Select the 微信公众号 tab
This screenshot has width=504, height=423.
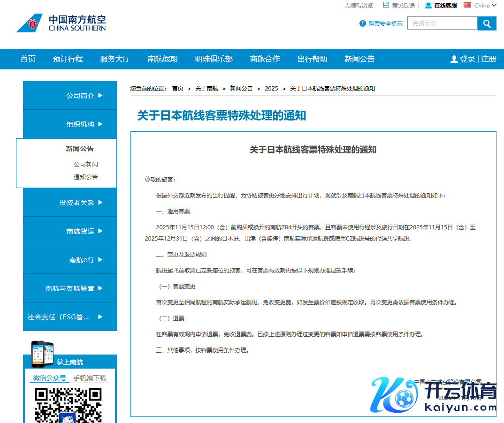click(49, 378)
